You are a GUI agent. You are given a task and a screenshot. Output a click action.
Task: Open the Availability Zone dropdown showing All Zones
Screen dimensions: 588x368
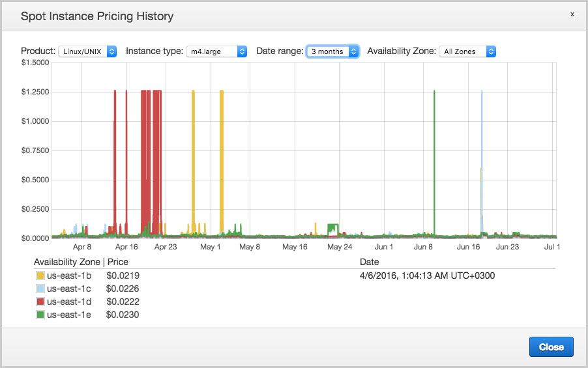click(x=467, y=51)
